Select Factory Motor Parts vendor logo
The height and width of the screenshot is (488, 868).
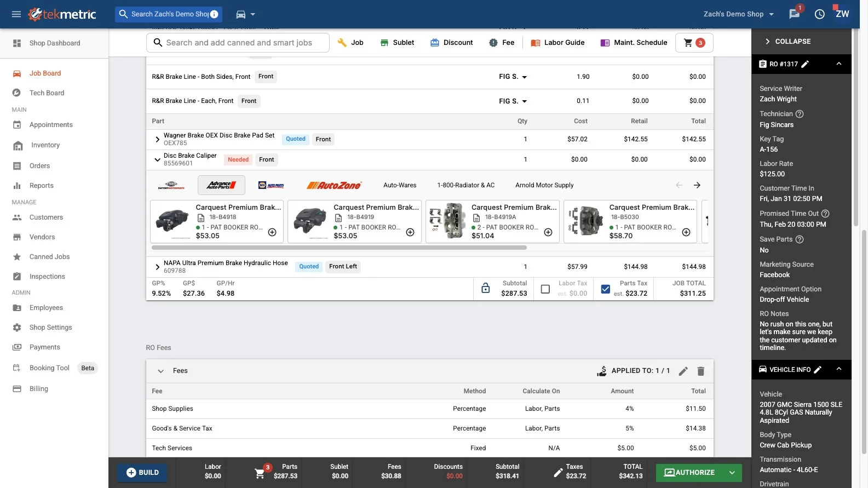tap(171, 185)
